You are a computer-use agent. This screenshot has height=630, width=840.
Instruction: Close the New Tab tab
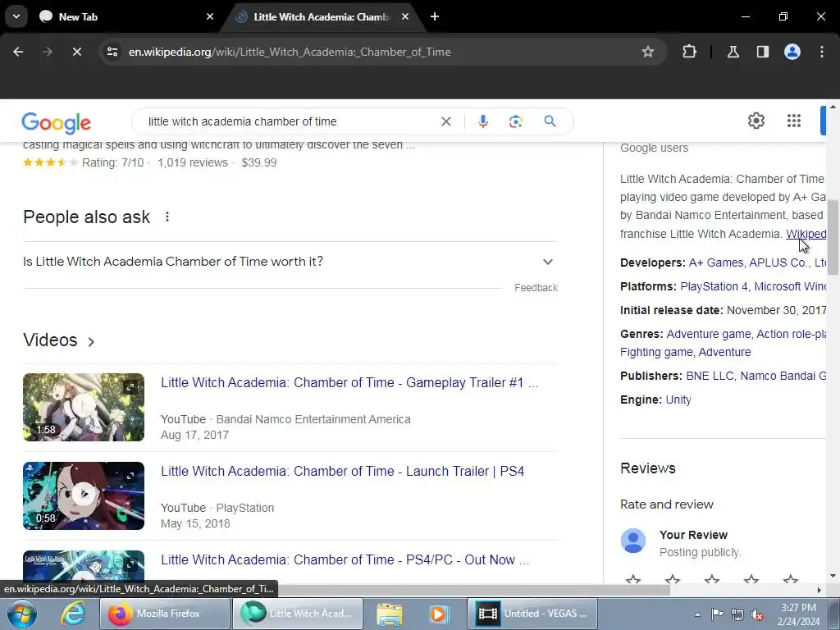210,16
